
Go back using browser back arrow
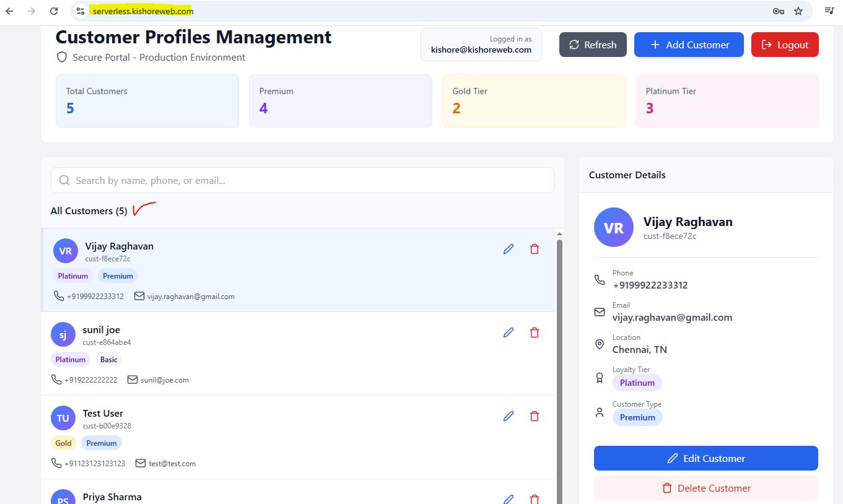point(10,11)
